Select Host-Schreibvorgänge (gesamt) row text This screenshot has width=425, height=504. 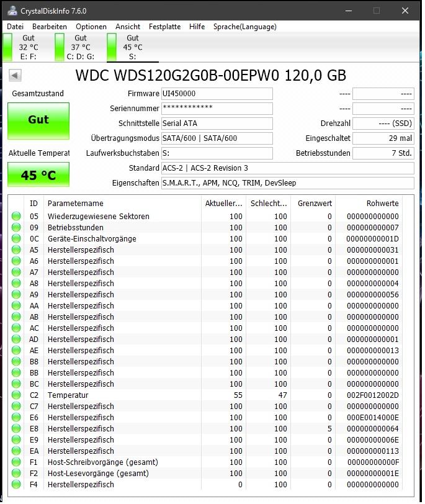pyautogui.click(x=103, y=462)
